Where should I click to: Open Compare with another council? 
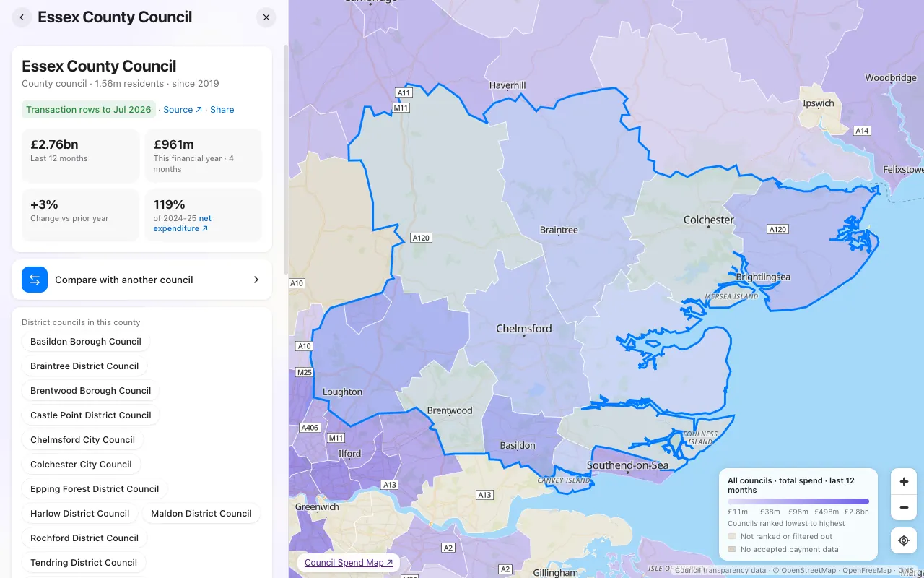pyautogui.click(x=141, y=280)
